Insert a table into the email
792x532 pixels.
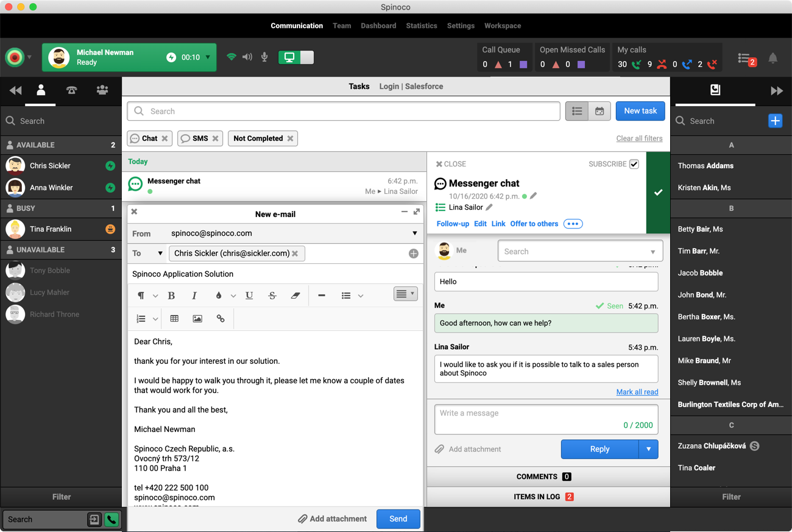174,319
